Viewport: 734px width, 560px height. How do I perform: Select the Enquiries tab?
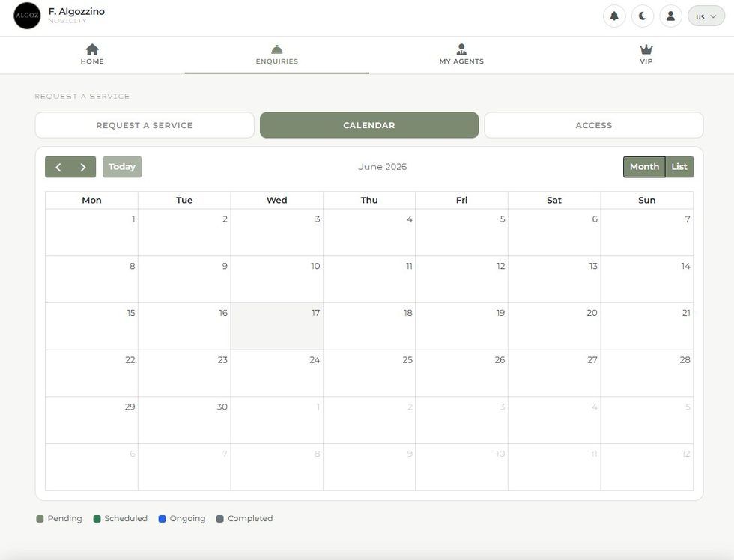(276, 55)
